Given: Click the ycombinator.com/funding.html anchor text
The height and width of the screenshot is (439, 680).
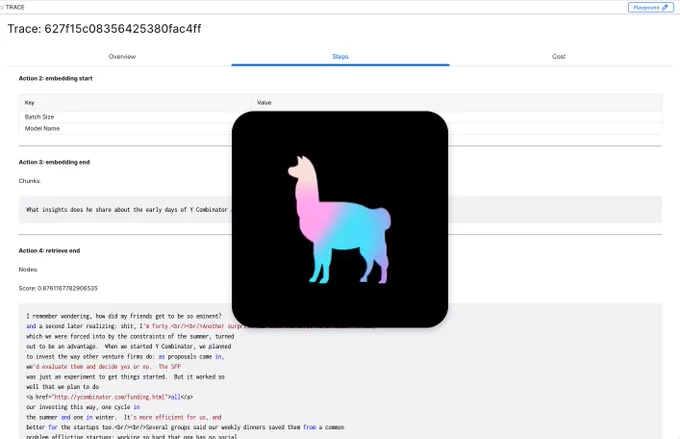Looking at the screenshot, I should pyautogui.click(x=109, y=397).
